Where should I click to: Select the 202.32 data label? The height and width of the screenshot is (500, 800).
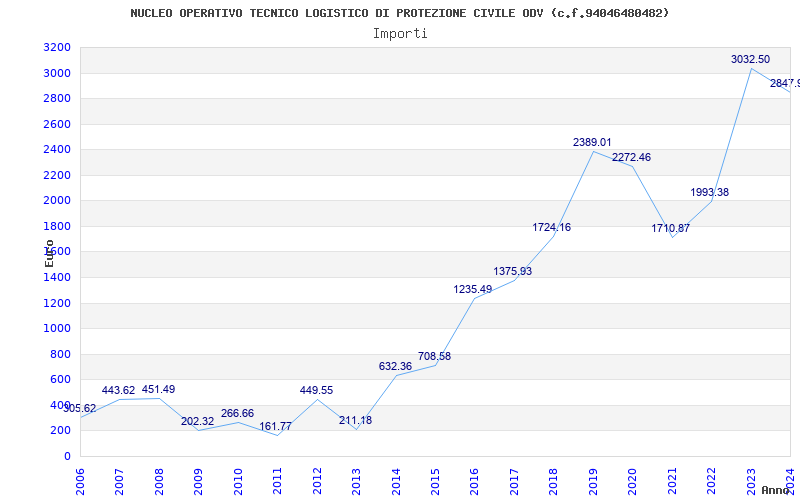point(197,421)
